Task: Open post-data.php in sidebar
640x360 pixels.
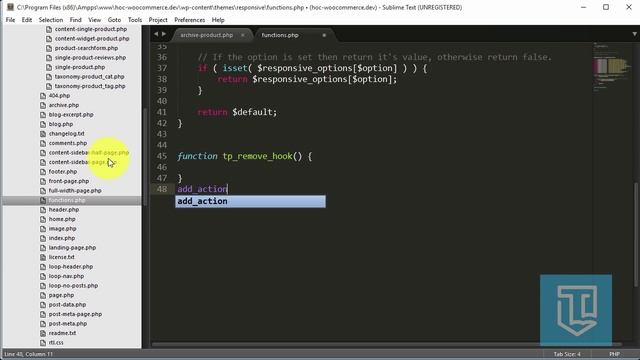Action: click(x=67, y=304)
